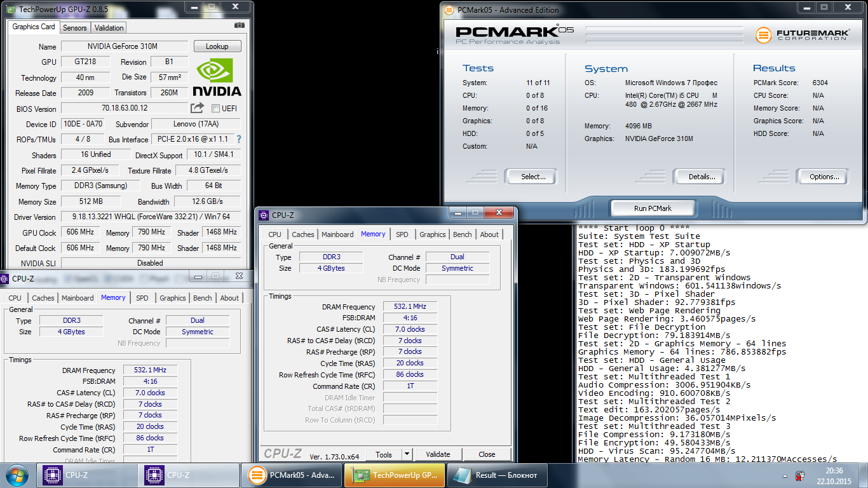Click the taskbar clock 20:36
Image resolution: width=868 pixels, height=488 pixels.
point(834,470)
